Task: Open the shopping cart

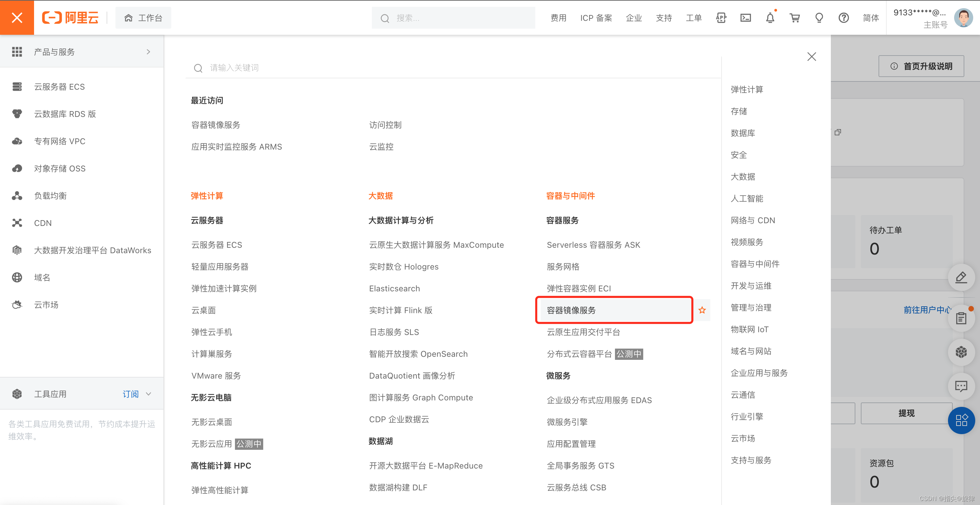Action: coord(794,17)
